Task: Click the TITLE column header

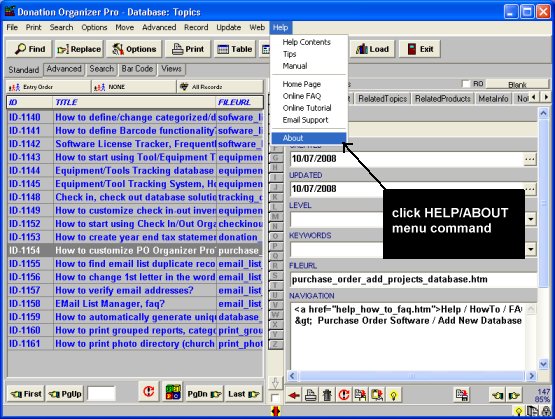Action: point(135,102)
